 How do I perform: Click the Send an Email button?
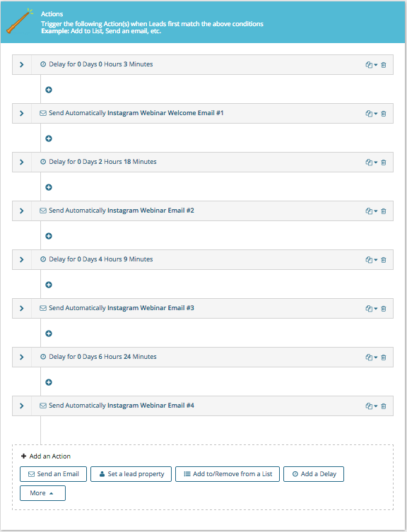point(53,474)
